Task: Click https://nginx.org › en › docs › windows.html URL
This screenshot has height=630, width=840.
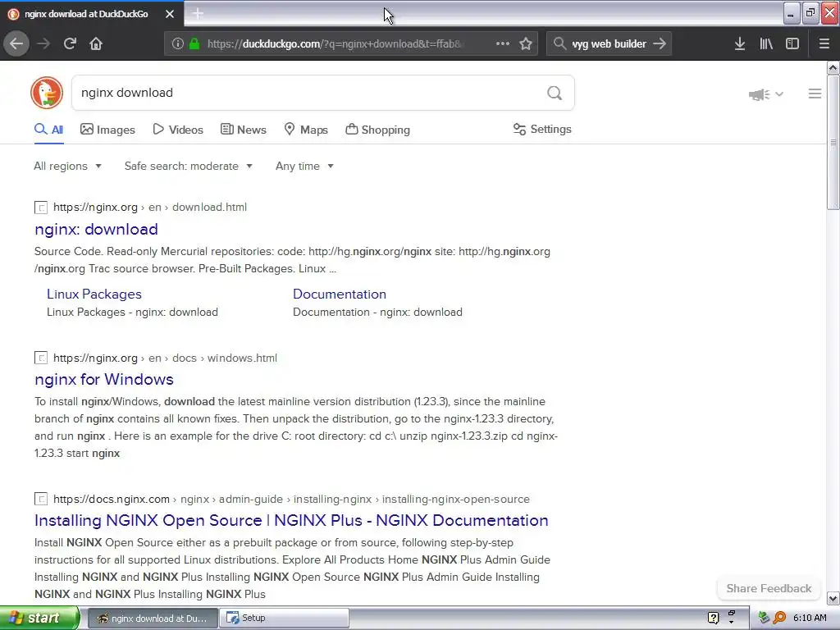Action: coord(165,358)
